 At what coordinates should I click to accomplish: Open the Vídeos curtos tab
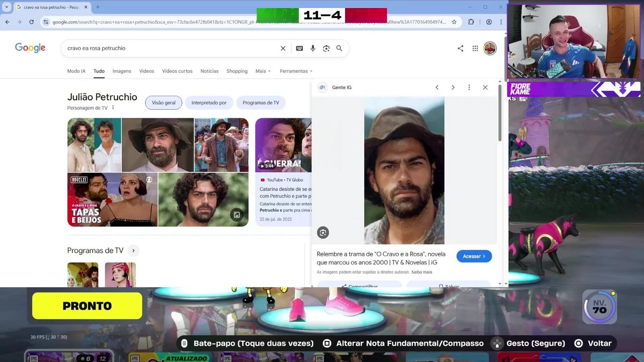177,71
